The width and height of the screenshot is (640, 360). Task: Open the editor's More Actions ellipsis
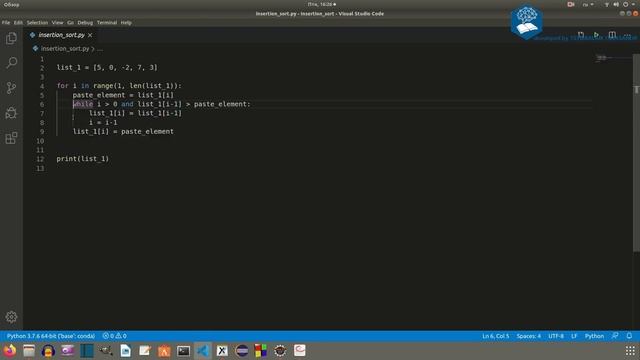coord(628,35)
